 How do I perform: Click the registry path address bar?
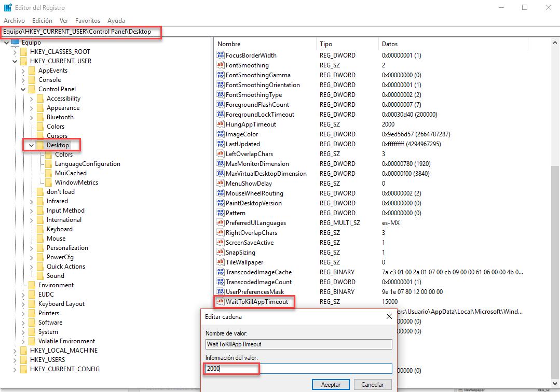(x=280, y=32)
